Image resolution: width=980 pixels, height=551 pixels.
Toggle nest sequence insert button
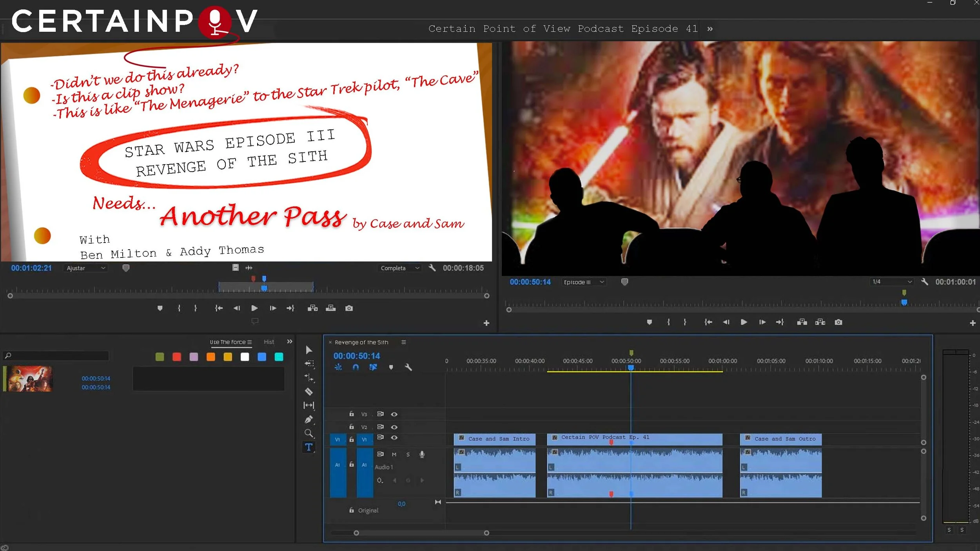338,367
